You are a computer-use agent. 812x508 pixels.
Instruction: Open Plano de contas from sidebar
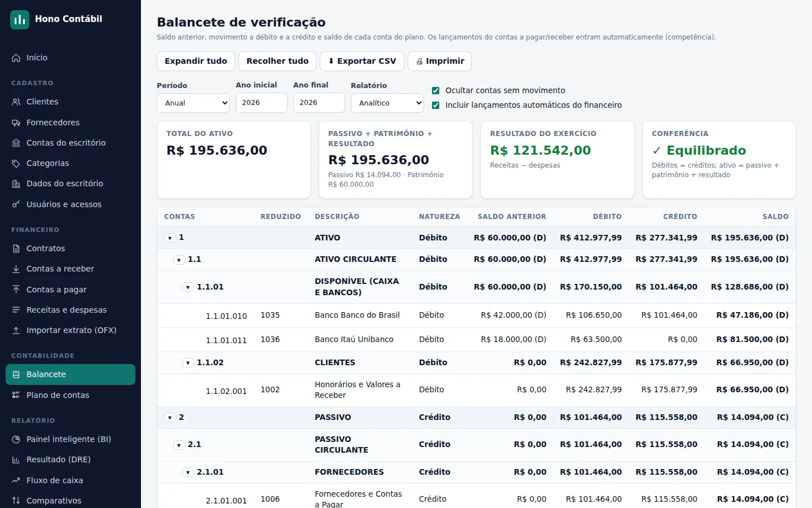(x=70, y=395)
